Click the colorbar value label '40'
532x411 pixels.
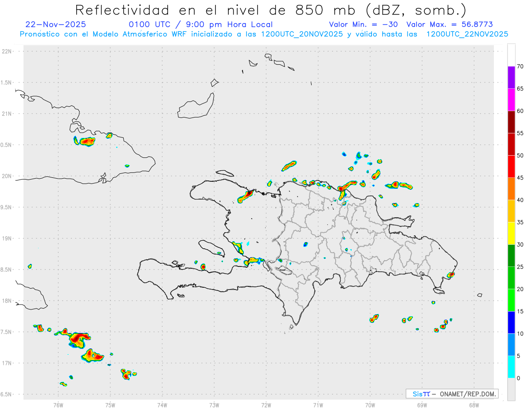click(x=520, y=200)
